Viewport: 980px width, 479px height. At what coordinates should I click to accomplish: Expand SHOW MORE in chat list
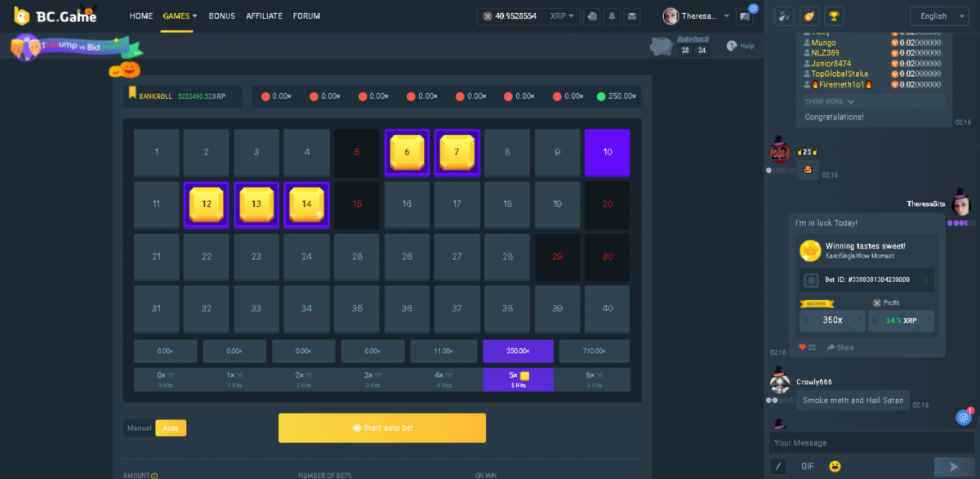tap(830, 101)
